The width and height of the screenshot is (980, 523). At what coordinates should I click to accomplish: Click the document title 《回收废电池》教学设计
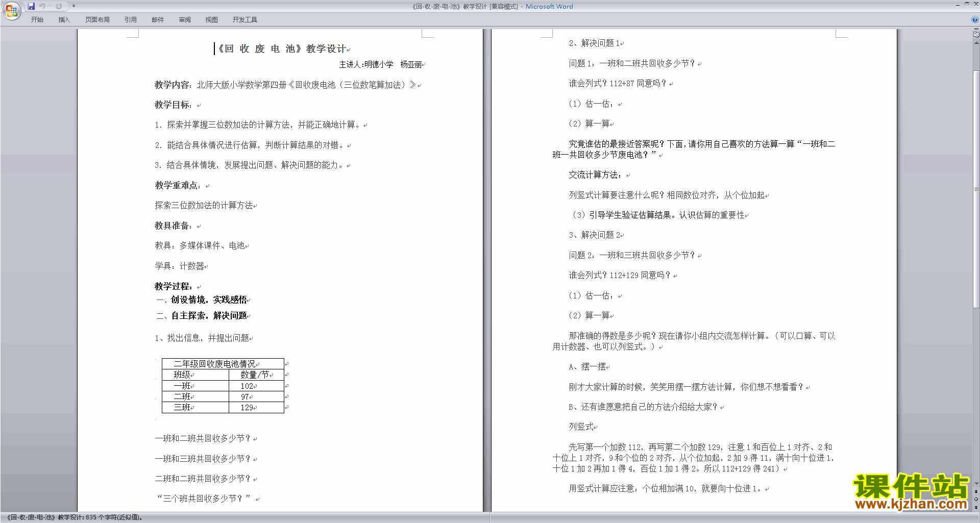pos(282,49)
